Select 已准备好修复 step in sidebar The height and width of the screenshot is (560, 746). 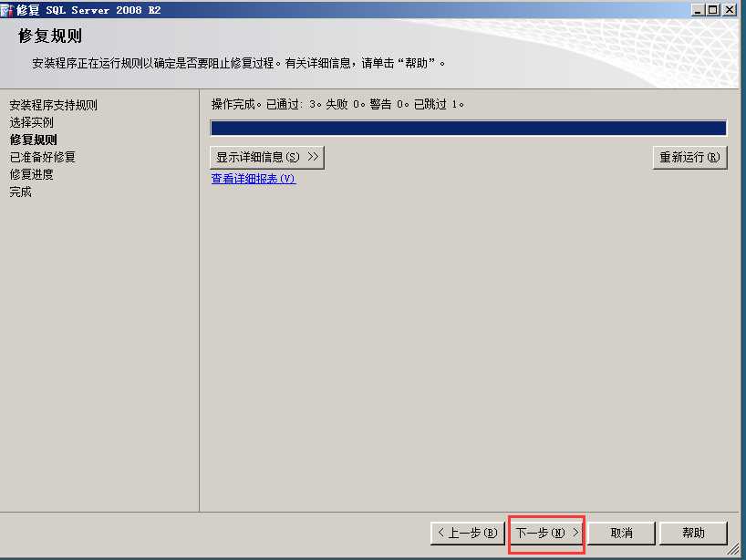coord(42,157)
